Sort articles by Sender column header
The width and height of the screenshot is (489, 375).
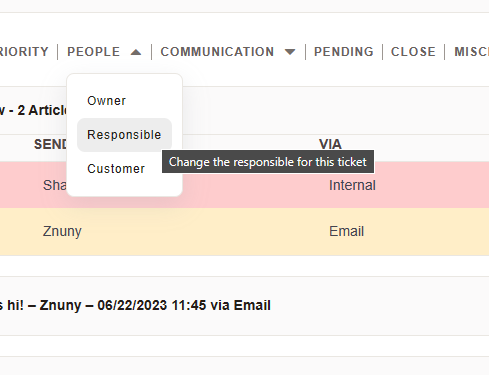[x=50, y=144]
